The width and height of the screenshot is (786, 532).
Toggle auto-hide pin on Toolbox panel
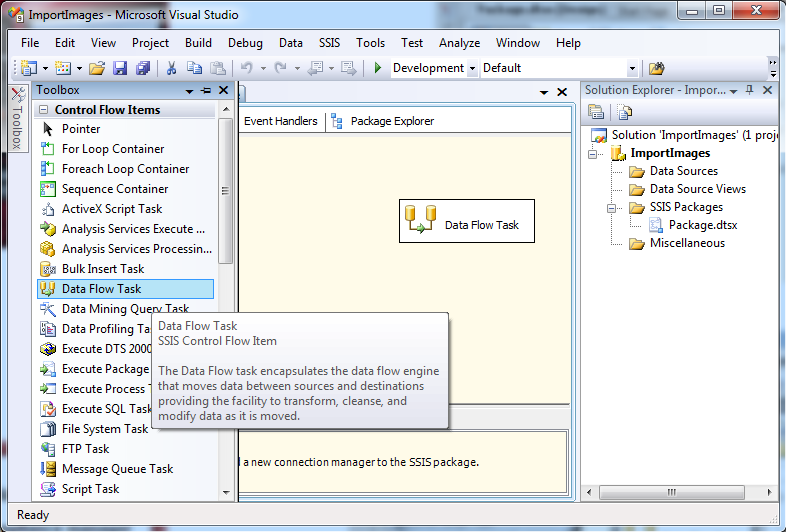pos(206,90)
